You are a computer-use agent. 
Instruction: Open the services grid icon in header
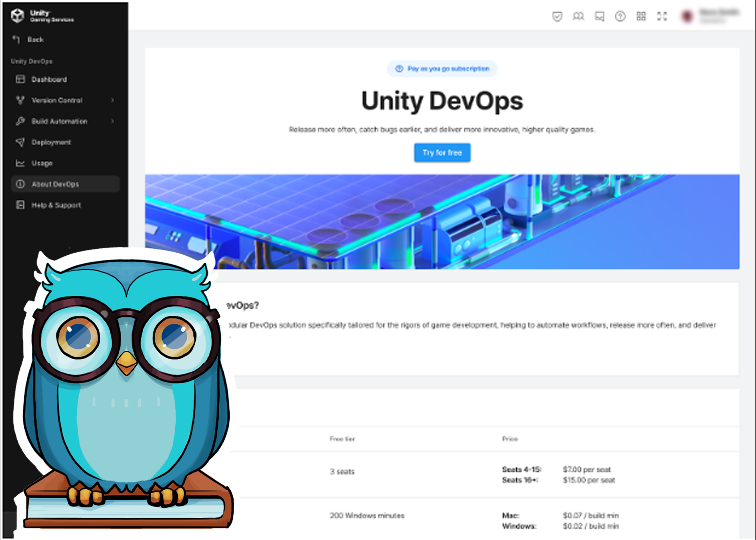coord(641,17)
